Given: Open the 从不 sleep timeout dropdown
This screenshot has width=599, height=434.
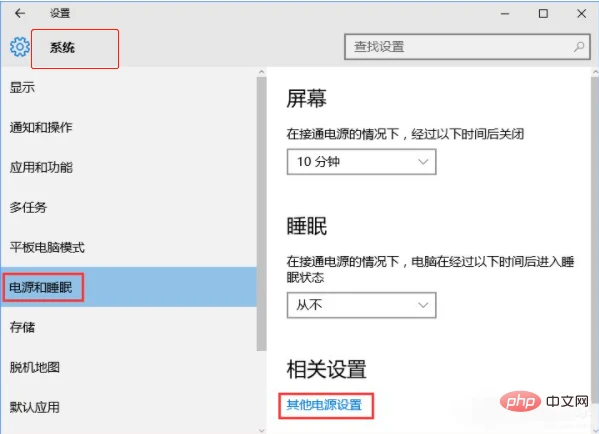Looking at the screenshot, I should [x=361, y=305].
